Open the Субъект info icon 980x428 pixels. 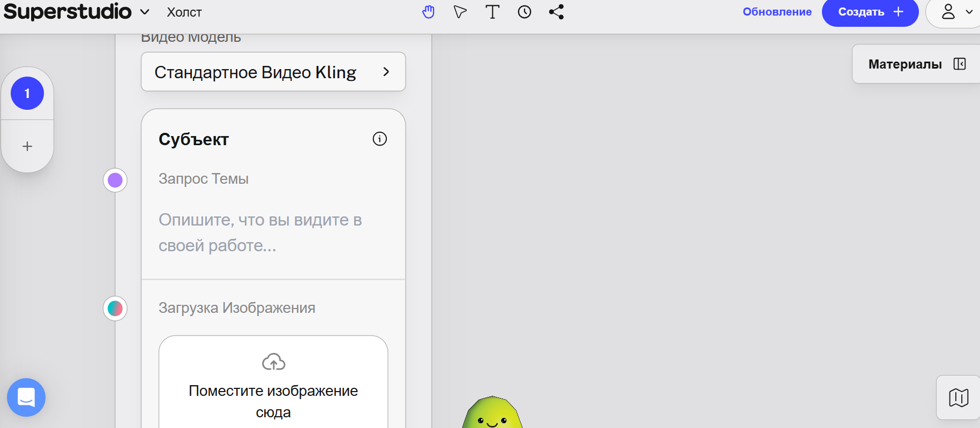click(380, 139)
